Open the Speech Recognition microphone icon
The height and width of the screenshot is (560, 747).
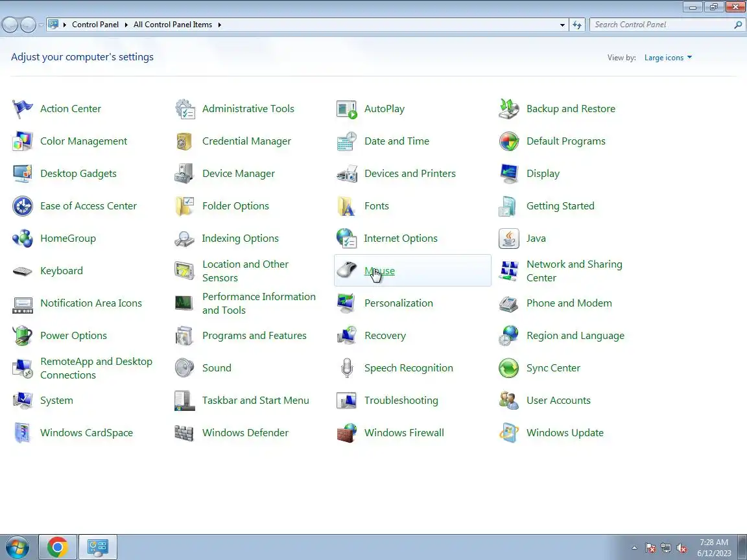point(347,368)
